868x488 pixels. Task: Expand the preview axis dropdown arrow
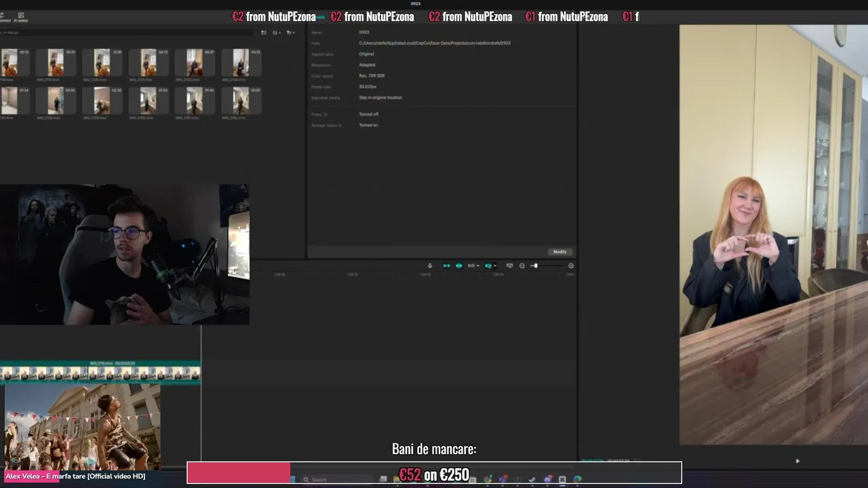tap(495, 266)
